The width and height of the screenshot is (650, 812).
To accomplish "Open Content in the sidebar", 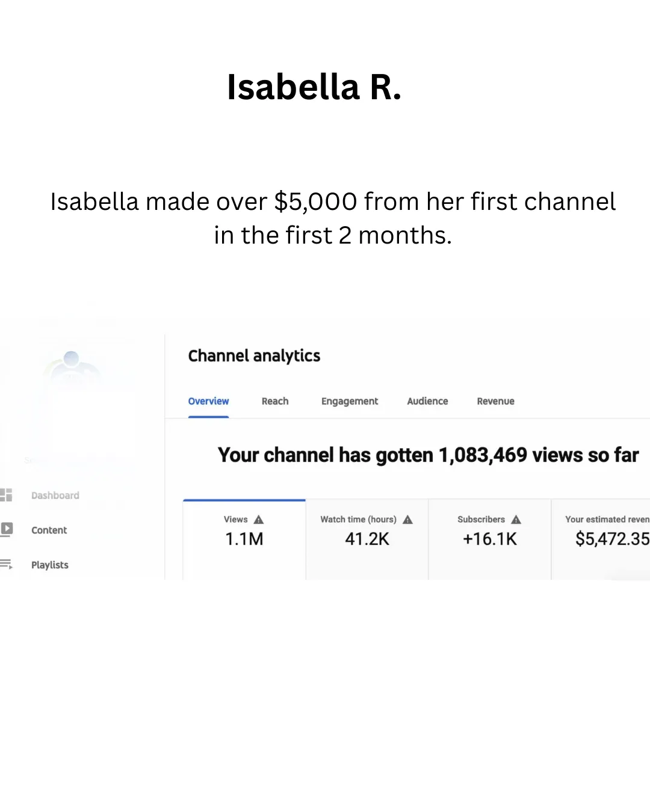I will [49, 530].
